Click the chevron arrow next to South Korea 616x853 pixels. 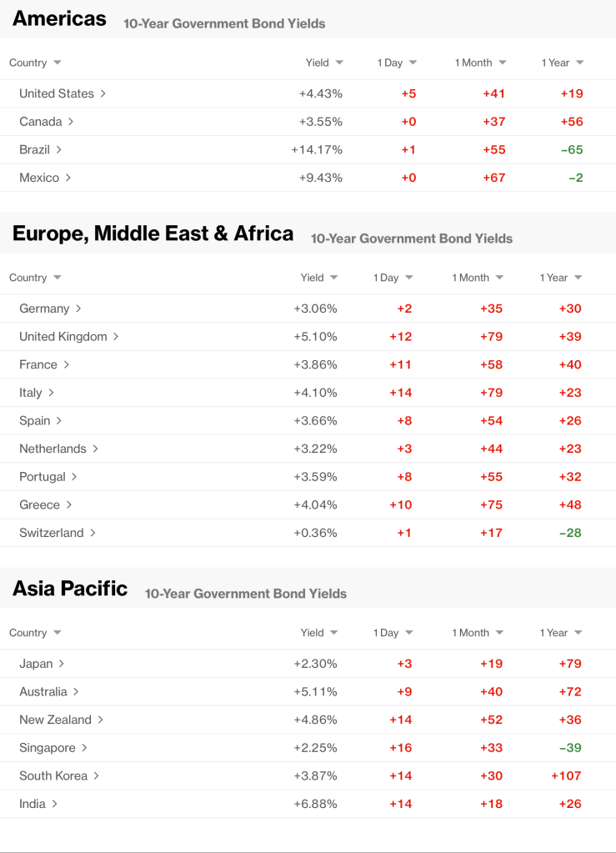pos(96,775)
